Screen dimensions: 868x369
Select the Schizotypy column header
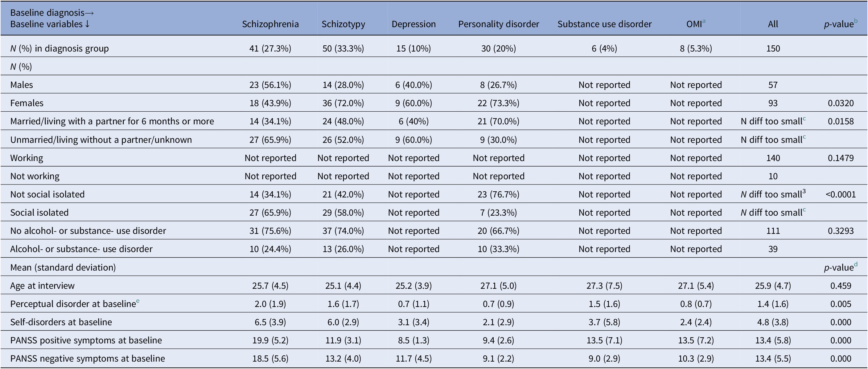click(343, 24)
